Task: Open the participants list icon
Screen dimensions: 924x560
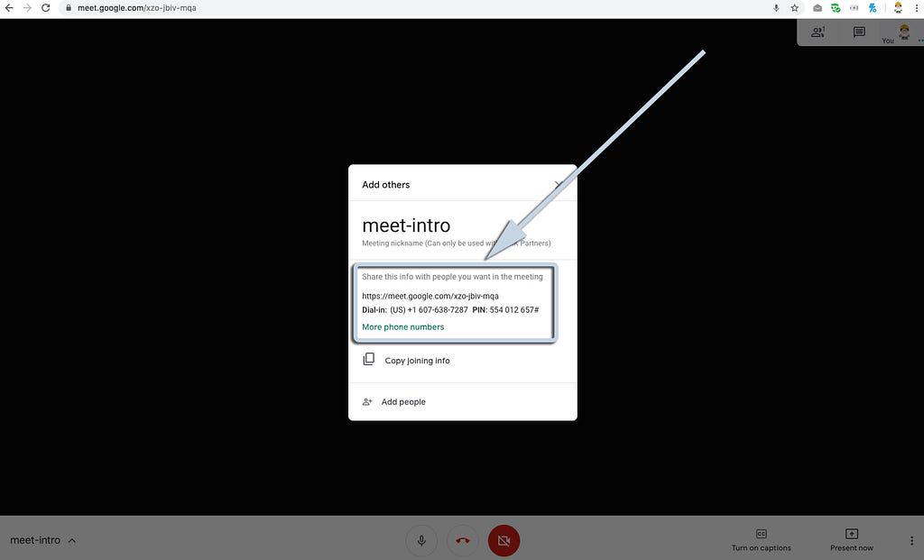Action: [818, 32]
